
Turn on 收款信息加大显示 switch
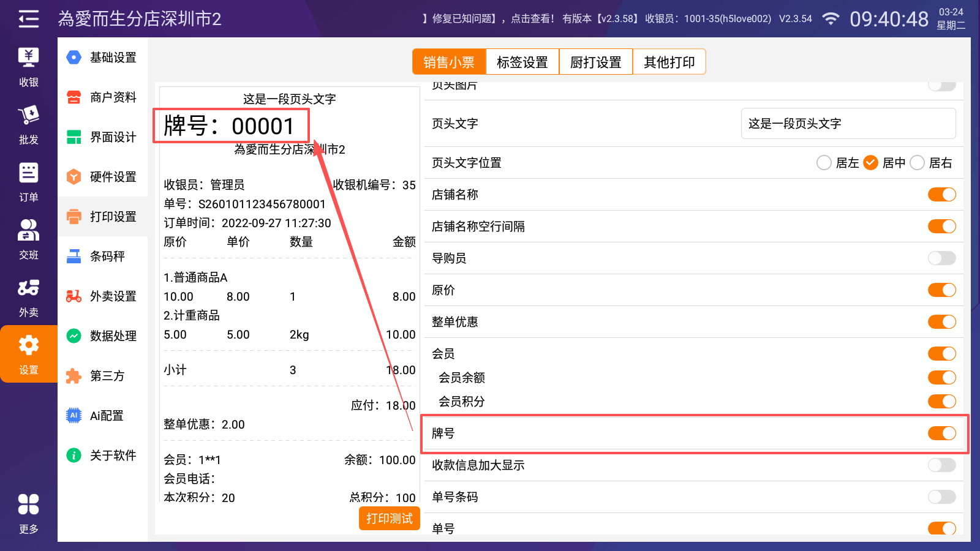click(941, 465)
